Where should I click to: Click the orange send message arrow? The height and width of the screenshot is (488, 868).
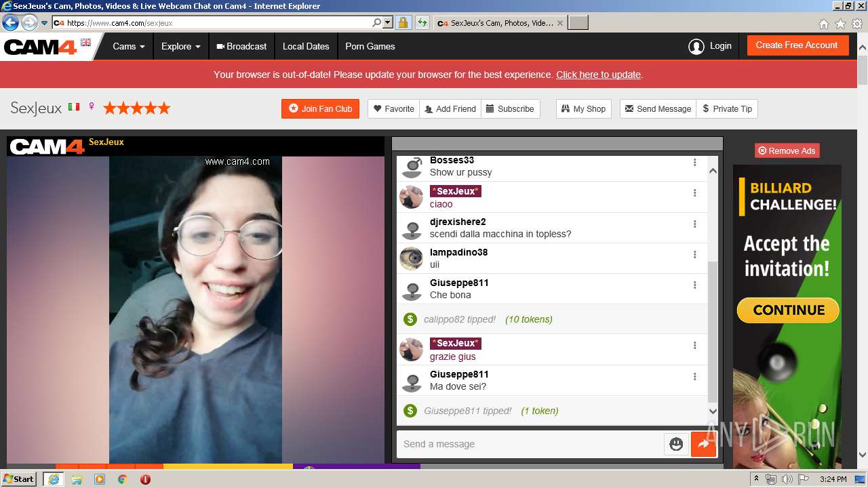(x=703, y=444)
